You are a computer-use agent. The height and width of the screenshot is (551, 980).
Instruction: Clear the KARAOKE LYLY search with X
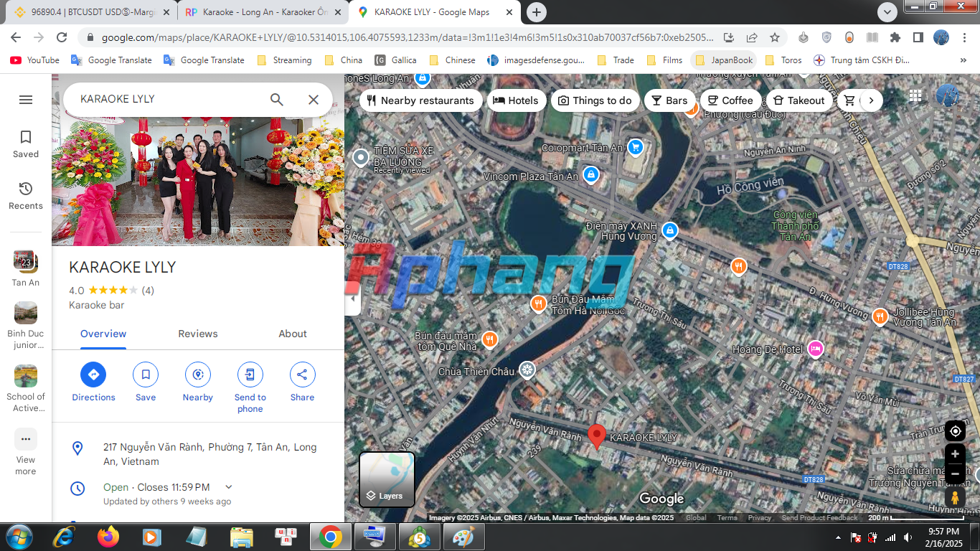click(x=314, y=100)
